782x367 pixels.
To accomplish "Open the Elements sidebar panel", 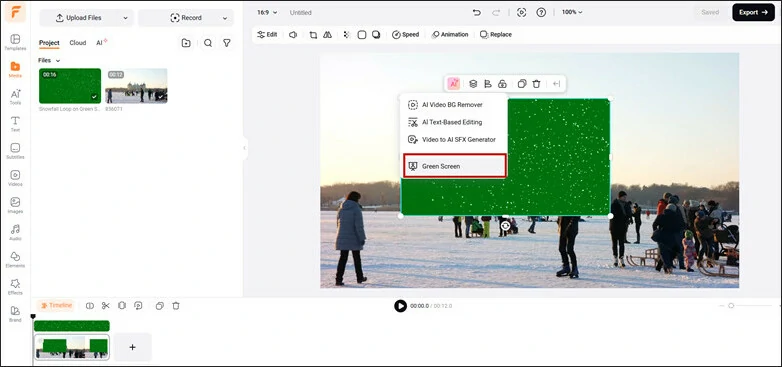I will [x=15, y=259].
